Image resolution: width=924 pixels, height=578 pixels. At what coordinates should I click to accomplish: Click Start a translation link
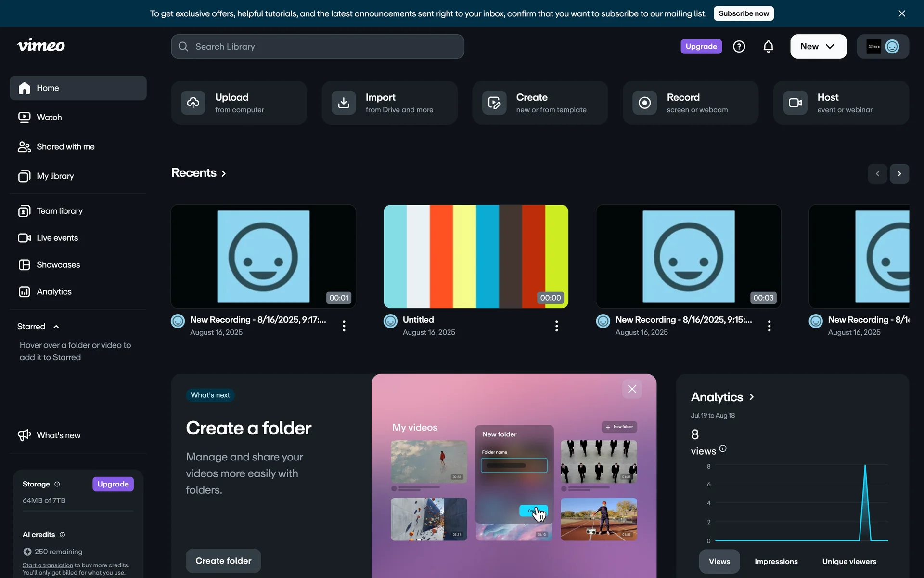point(48,565)
